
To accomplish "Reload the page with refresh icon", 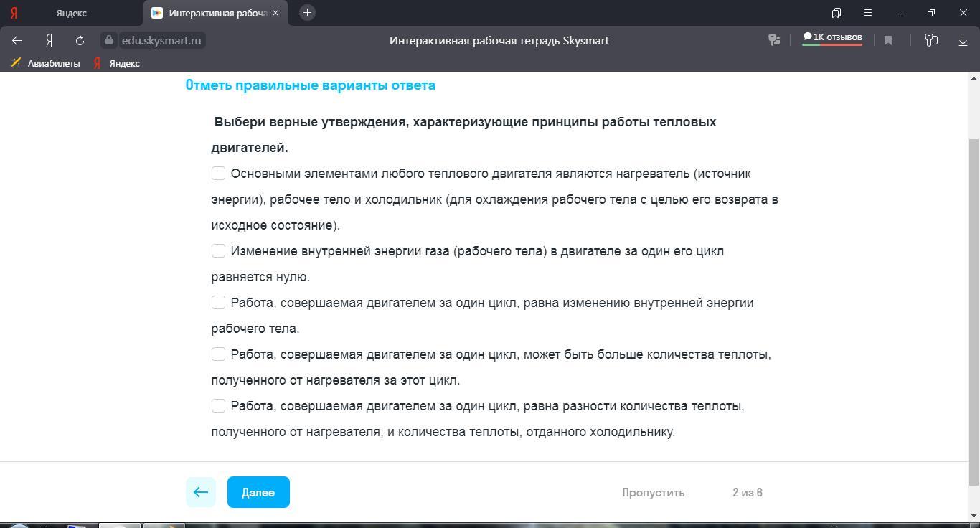I will coord(80,41).
